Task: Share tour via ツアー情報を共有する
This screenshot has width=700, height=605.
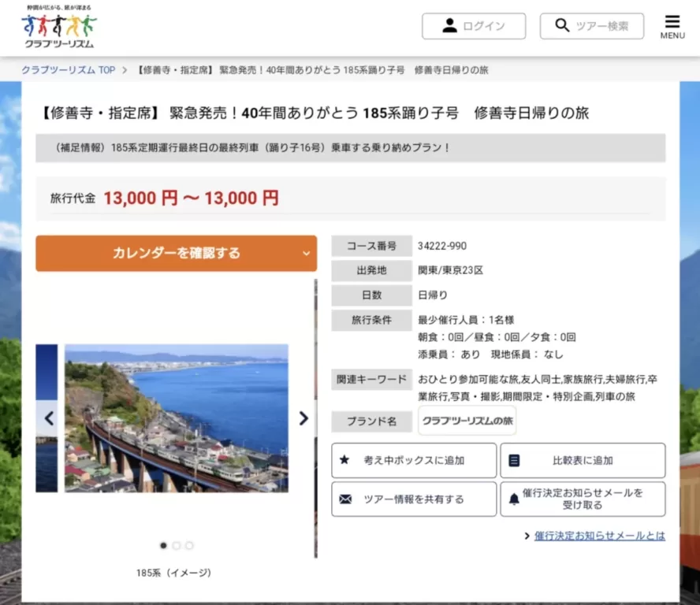Action: click(414, 499)
